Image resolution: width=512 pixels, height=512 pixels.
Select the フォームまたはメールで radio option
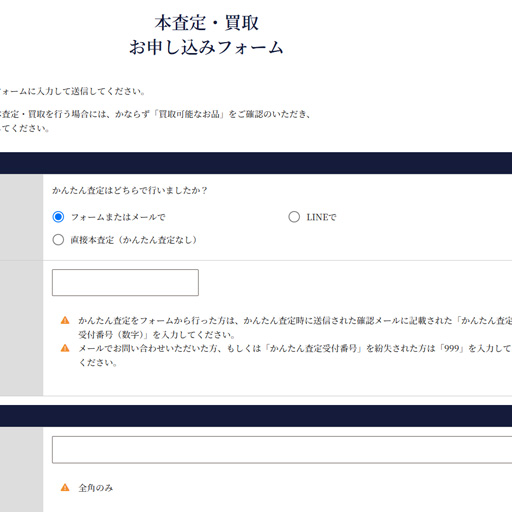click(x=58, y=217)
